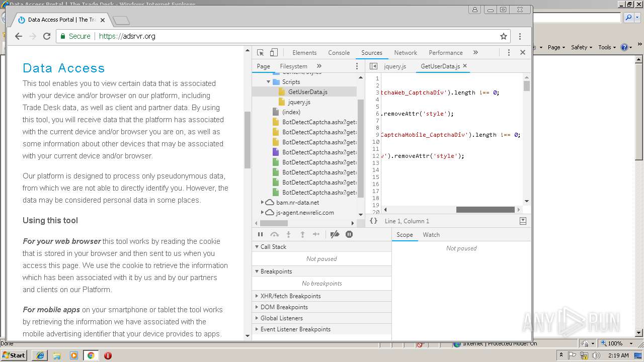Activate the DevTools inspect element picker

260,52
